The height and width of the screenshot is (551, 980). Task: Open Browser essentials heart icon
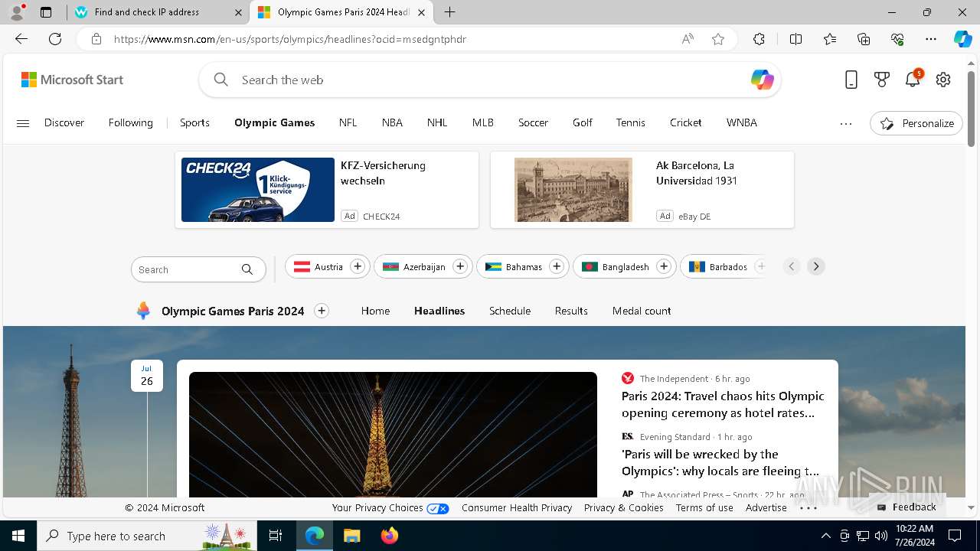point(897,39)
